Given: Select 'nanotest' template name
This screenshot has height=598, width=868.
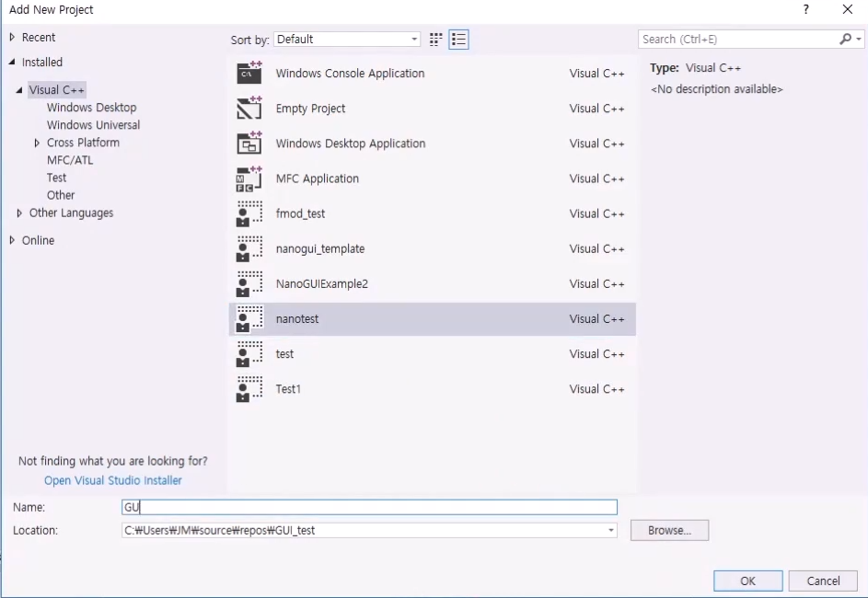Looking at the screenshot, I should pos(296,319).
